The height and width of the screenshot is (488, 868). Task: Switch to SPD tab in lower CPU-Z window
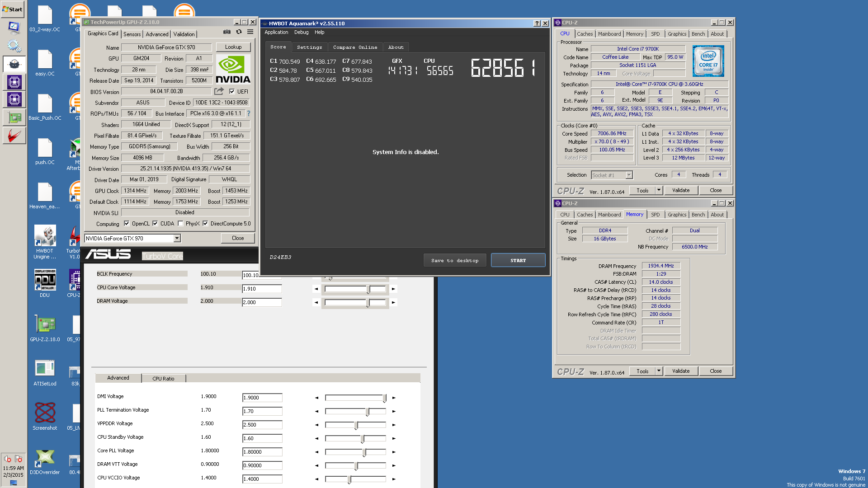coord(656,215)
